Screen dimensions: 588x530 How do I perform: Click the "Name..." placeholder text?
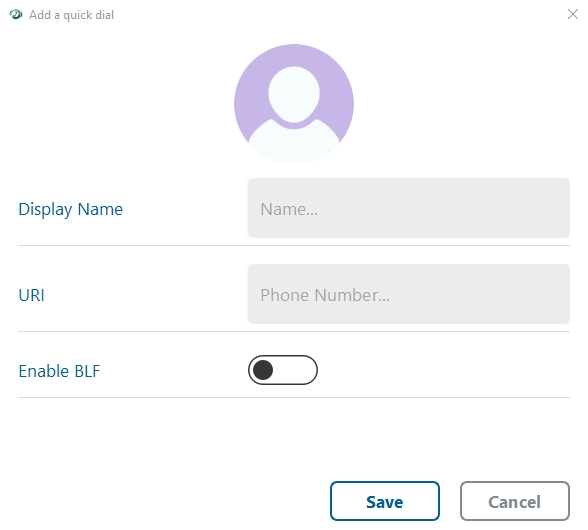pyautogui.click(x=289, y=209)
